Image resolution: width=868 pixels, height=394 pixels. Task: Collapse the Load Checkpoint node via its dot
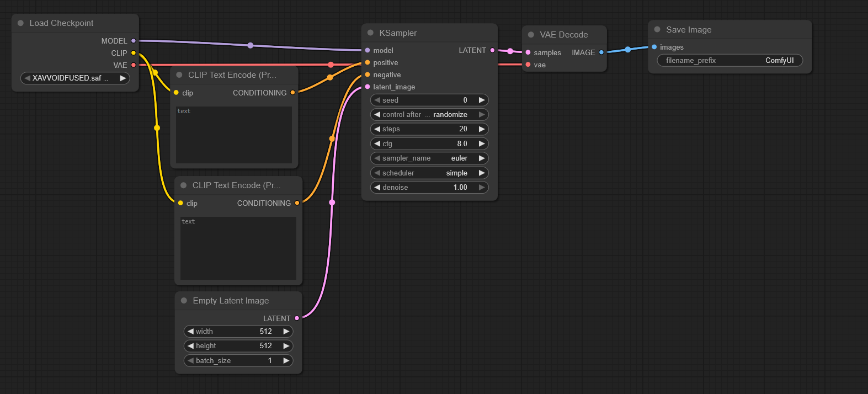pyautogui.click(x=20, y=23)
